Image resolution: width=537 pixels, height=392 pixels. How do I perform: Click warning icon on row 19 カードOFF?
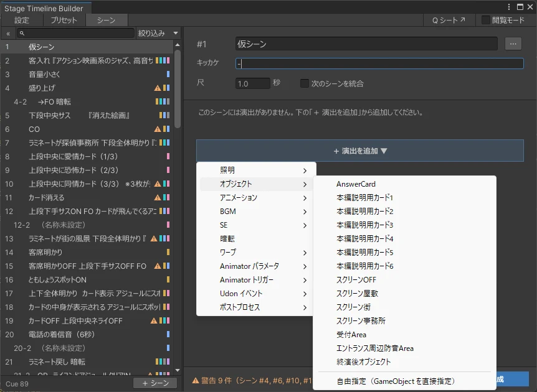click(x=154, y=320)
